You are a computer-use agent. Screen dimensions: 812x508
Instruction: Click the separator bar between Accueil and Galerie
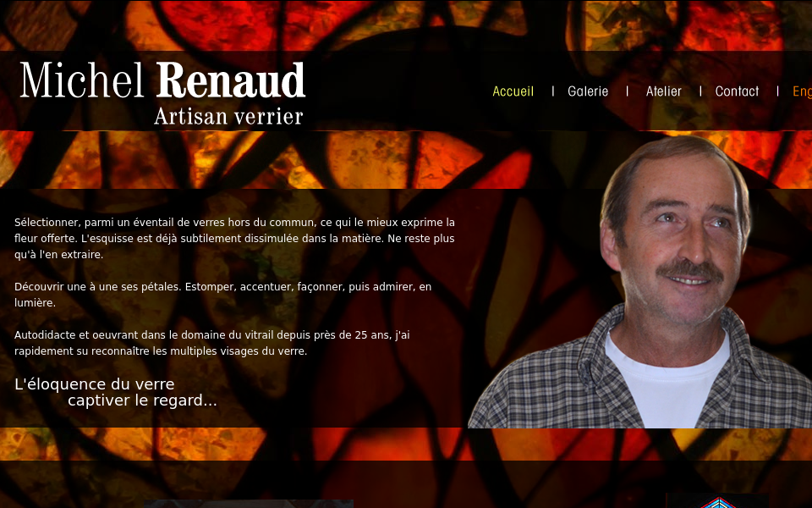[553, 91]
